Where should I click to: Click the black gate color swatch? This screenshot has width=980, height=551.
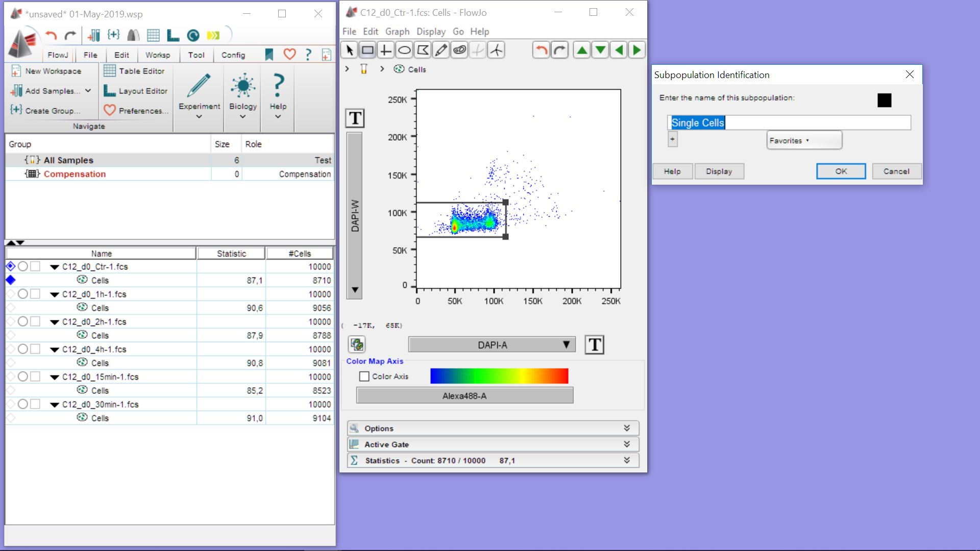tap(884, 101)
